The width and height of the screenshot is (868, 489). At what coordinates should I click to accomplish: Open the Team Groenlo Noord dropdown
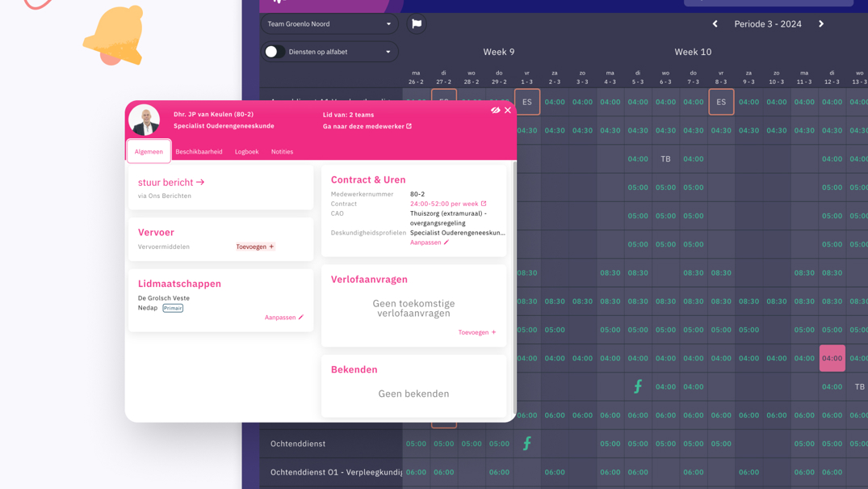(329, 24)
